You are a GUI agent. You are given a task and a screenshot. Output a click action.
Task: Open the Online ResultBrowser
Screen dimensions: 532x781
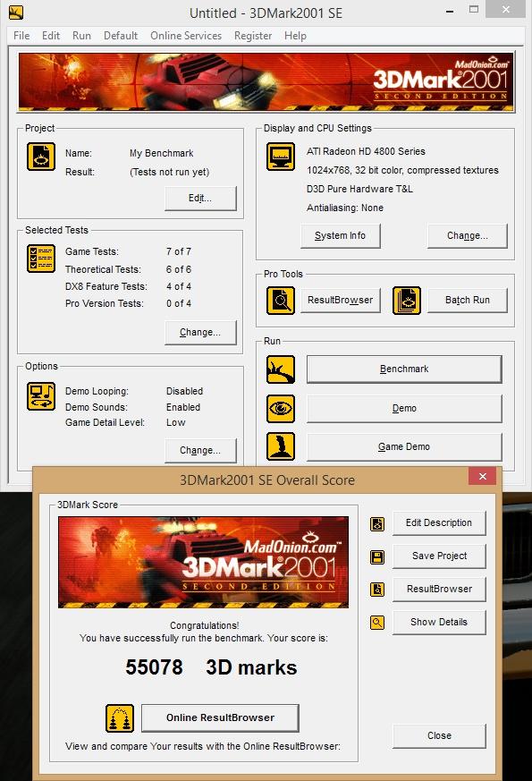tap(220, 717)
